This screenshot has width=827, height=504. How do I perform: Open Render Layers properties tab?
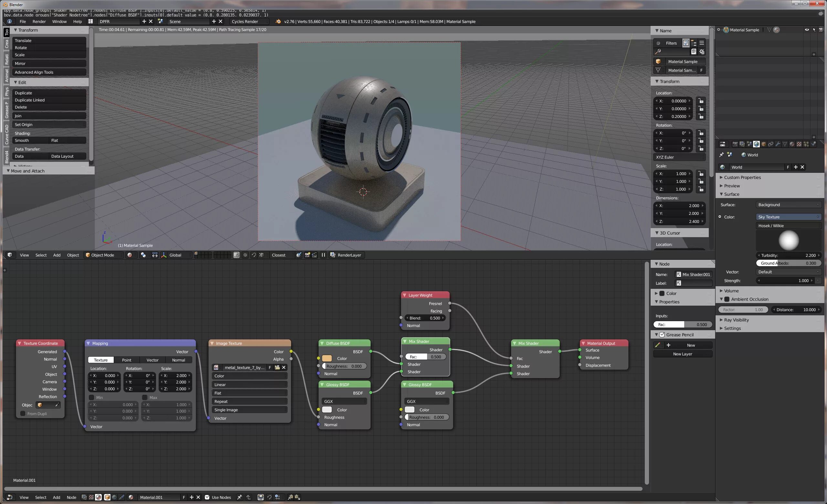[742, 144]
